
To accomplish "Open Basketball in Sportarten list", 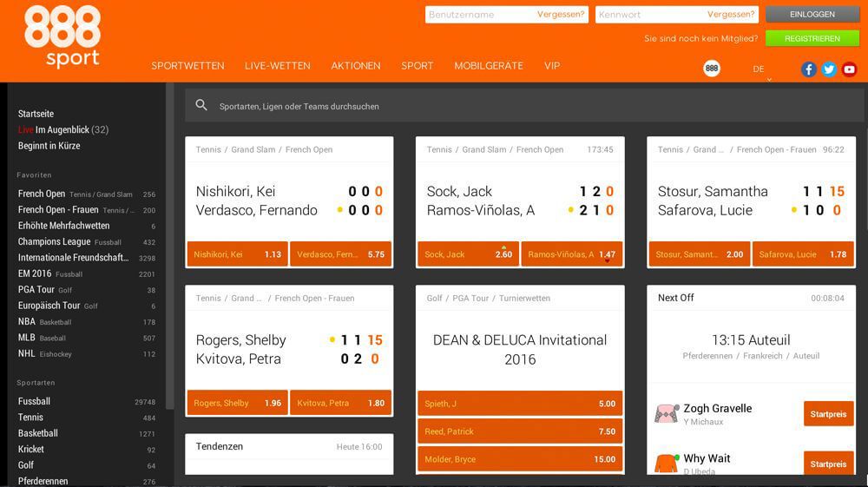I will tap(86, 433).
